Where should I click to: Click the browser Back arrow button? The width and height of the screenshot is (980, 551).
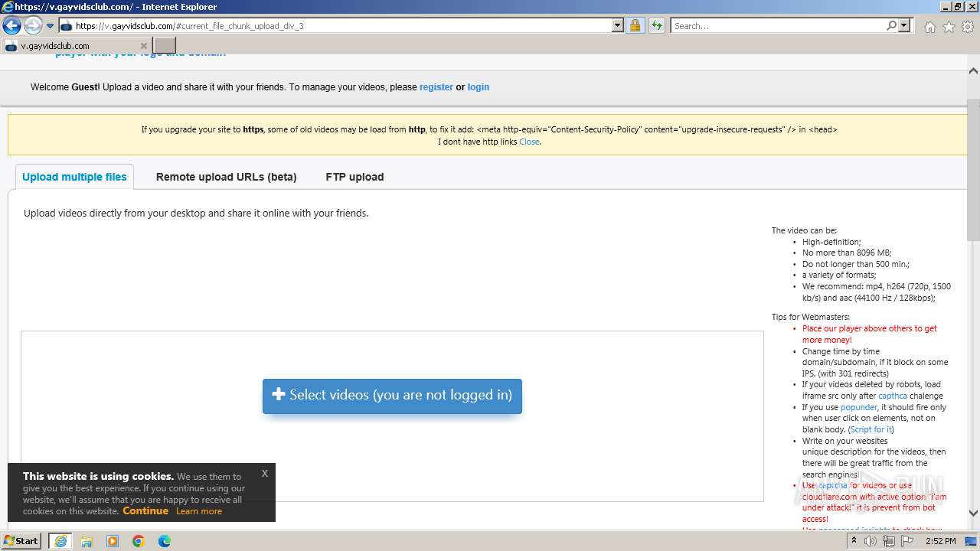[x=11, y=26]
